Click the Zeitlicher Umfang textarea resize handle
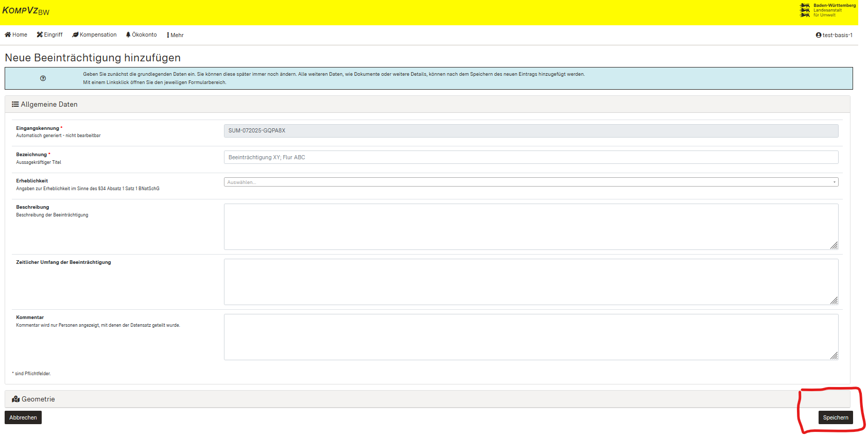The width and height of the screenshot is (868, 436). point(834,301)
